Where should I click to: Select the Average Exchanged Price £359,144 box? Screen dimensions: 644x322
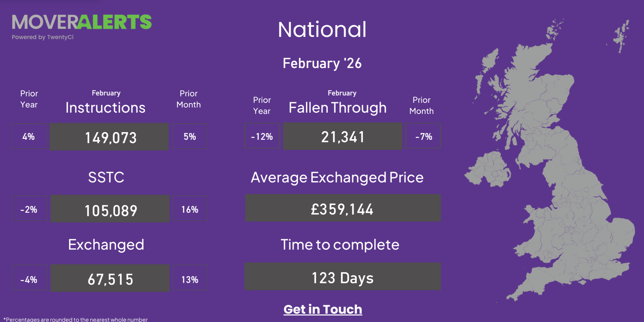343,208
